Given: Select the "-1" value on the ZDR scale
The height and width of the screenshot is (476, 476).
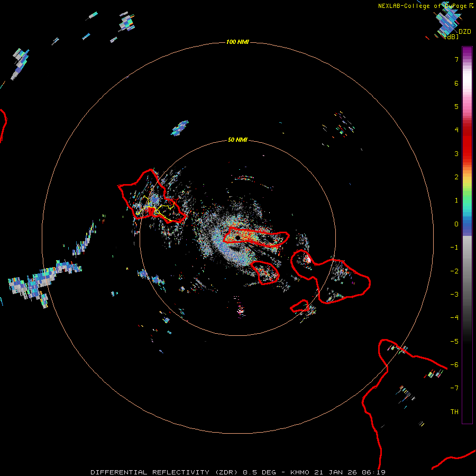Looking at the screenshot, I should (x=454, y=248).
